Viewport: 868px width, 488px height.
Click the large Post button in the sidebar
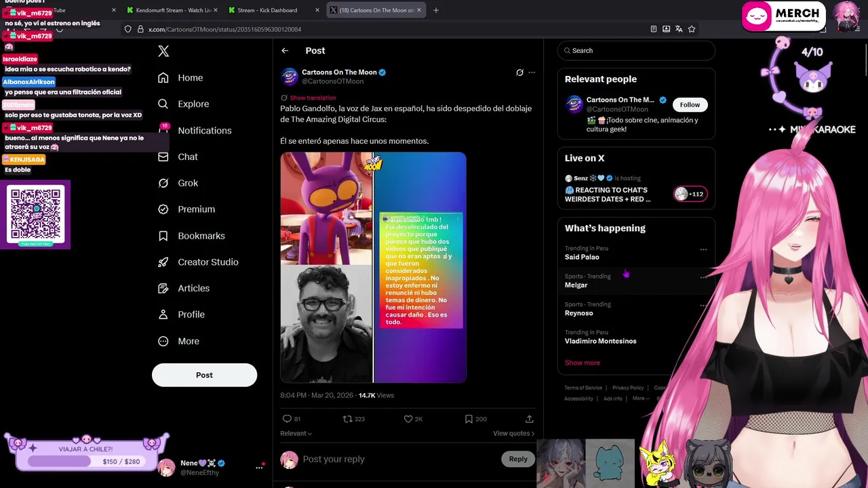pyautogui.click(x=204, y=375)
